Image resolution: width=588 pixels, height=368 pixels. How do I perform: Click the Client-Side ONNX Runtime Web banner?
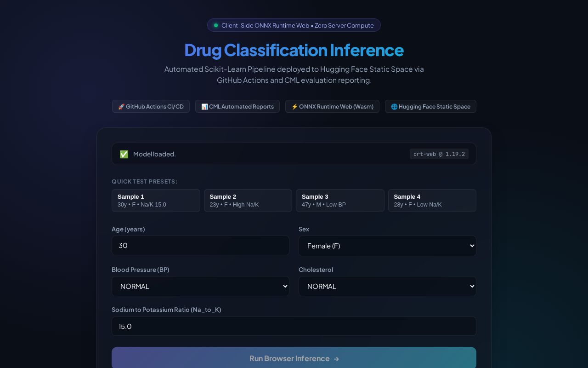(294, 25)
